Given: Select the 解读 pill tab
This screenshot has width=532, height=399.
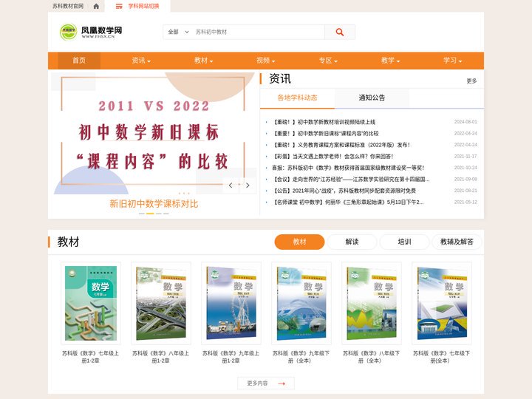Looking at the screenshot, I should click(352, 242).
